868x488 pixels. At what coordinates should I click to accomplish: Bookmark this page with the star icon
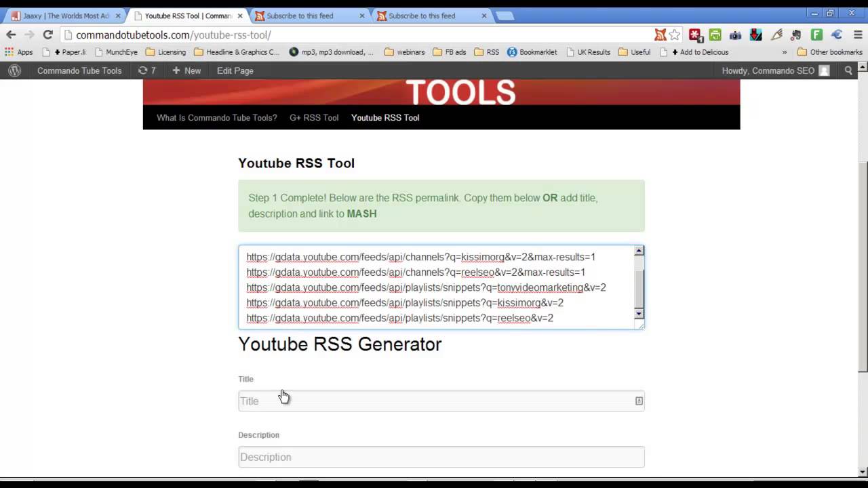674,35
